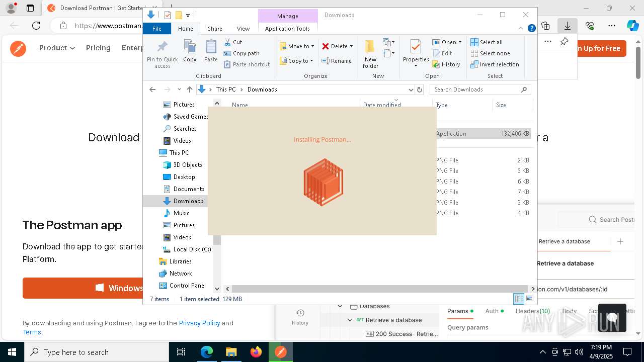Click the History icon in Postman preview
644x362 pixels.
(300, 313)
